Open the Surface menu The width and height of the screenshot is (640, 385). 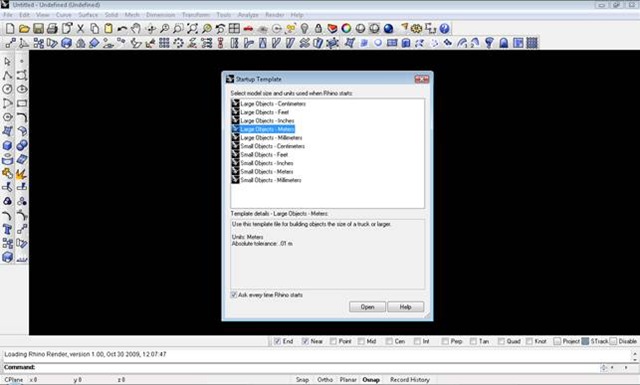pos(88,15)
